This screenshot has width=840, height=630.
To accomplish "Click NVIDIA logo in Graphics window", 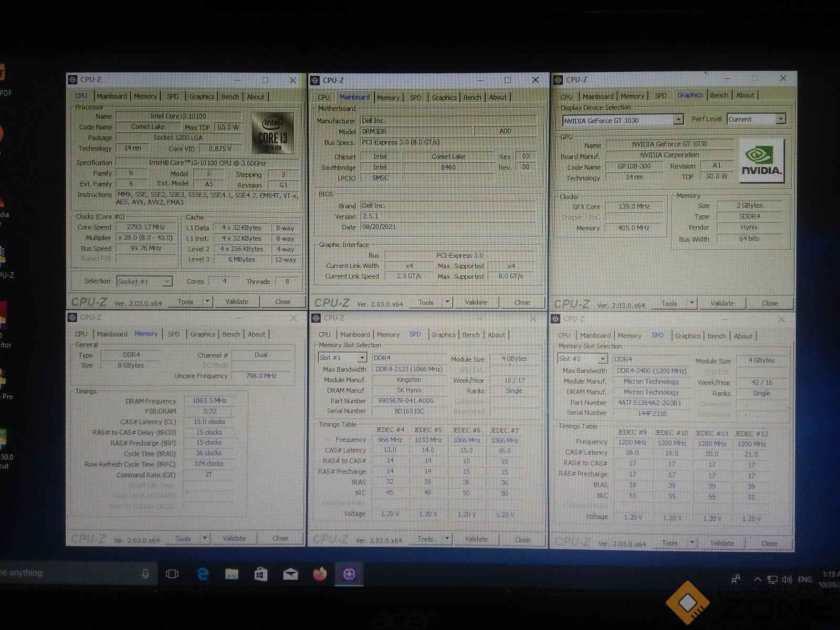I will [762, 161].
